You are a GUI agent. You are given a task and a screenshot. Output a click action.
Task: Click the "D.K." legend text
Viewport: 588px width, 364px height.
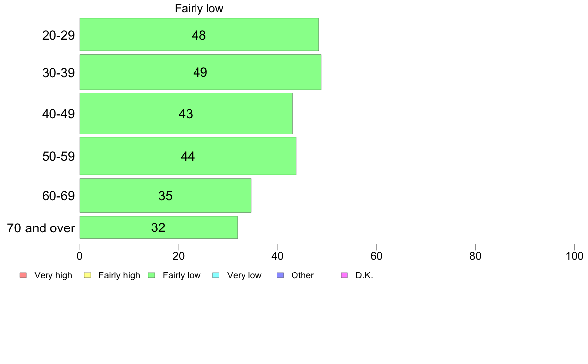click(364, 275)
